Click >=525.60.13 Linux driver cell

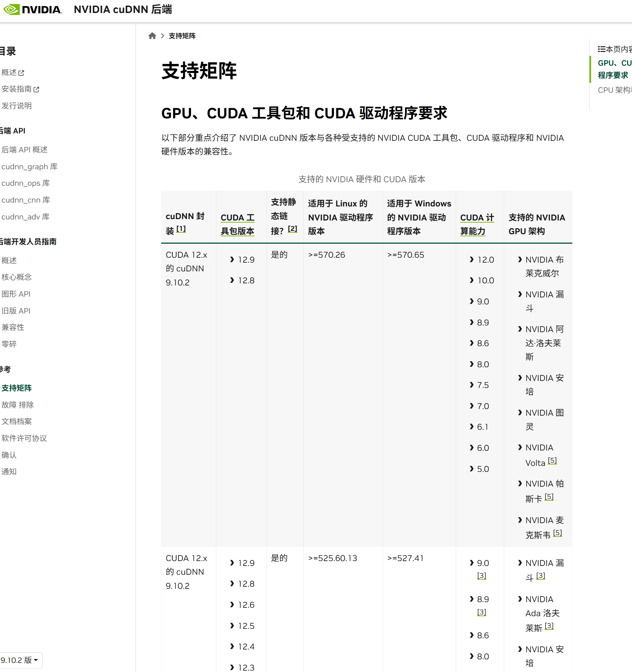click(333, 558)
